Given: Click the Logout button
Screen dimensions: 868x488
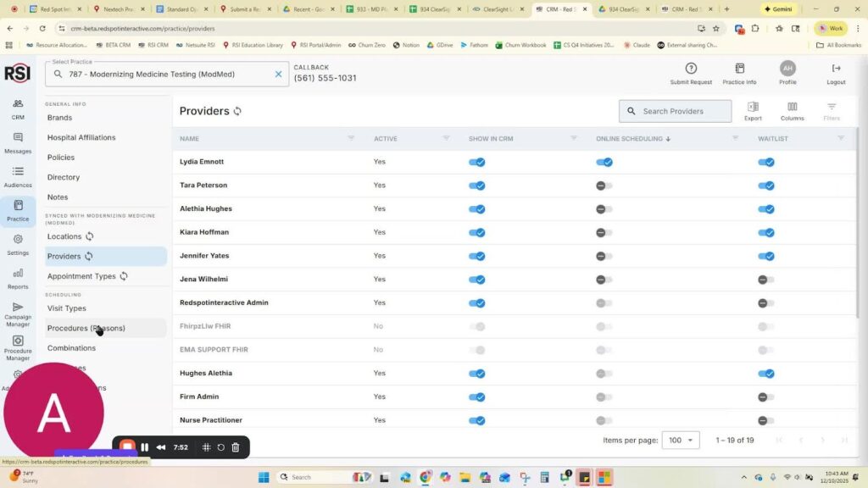Looking at the screenshot, I should coord(836,73).
